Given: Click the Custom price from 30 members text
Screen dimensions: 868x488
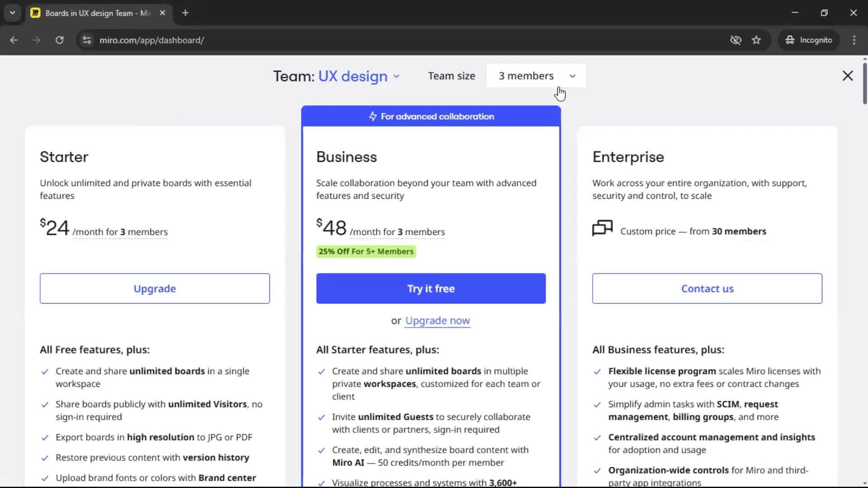Looking at the screenshot, I should point(693,231).
